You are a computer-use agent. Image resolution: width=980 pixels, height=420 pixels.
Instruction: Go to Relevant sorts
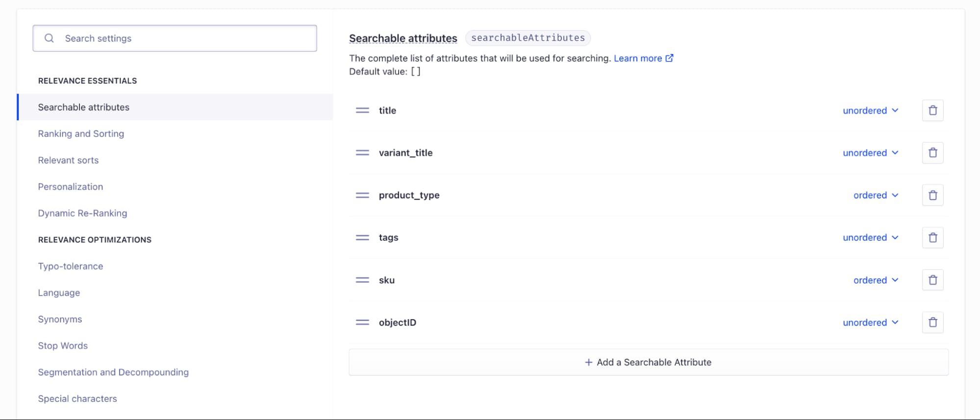[x=68, y=160]
